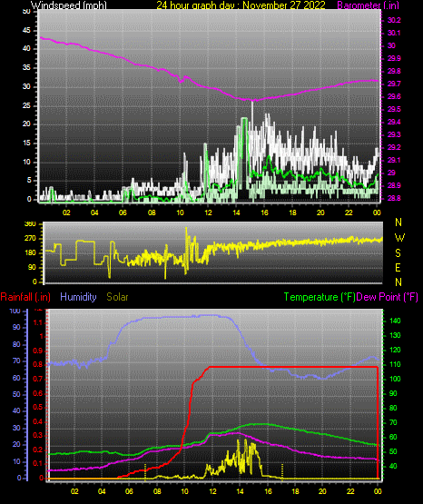Select the Temperature (°F) legend label
The width and height of the screenshot is (423, 504).
pyautogui.click(x=320, y=297)
